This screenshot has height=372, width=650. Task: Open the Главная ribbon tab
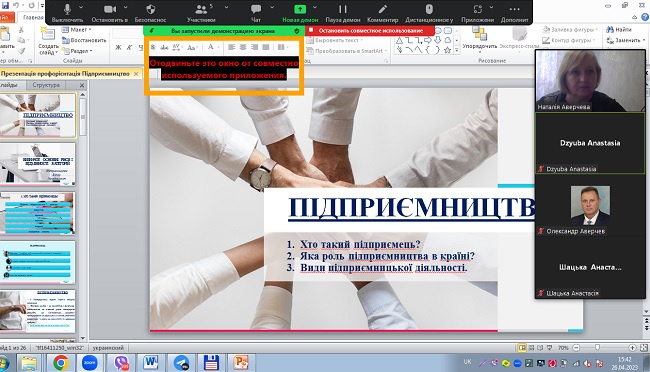coord(32,17)
